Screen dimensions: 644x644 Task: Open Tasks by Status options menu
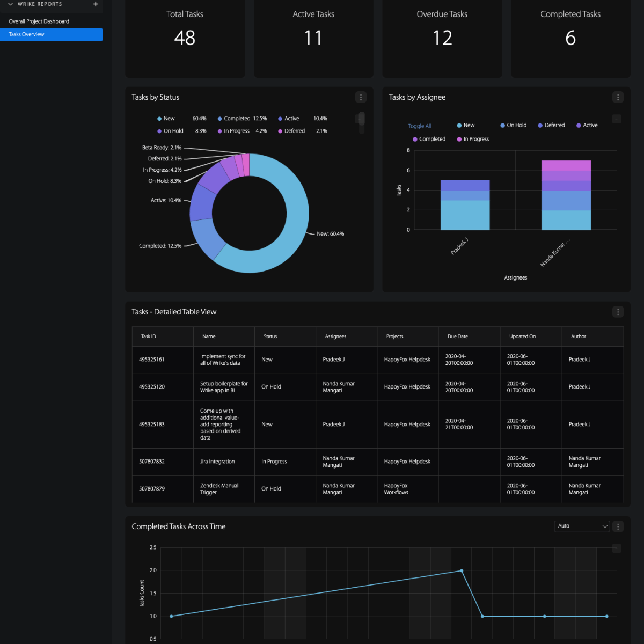(x=361, y=97)
